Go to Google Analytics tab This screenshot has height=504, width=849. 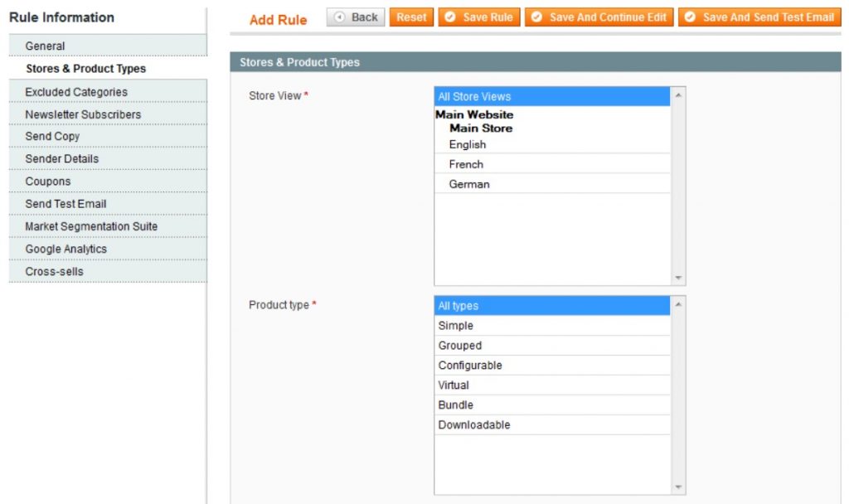pos(65,249)
